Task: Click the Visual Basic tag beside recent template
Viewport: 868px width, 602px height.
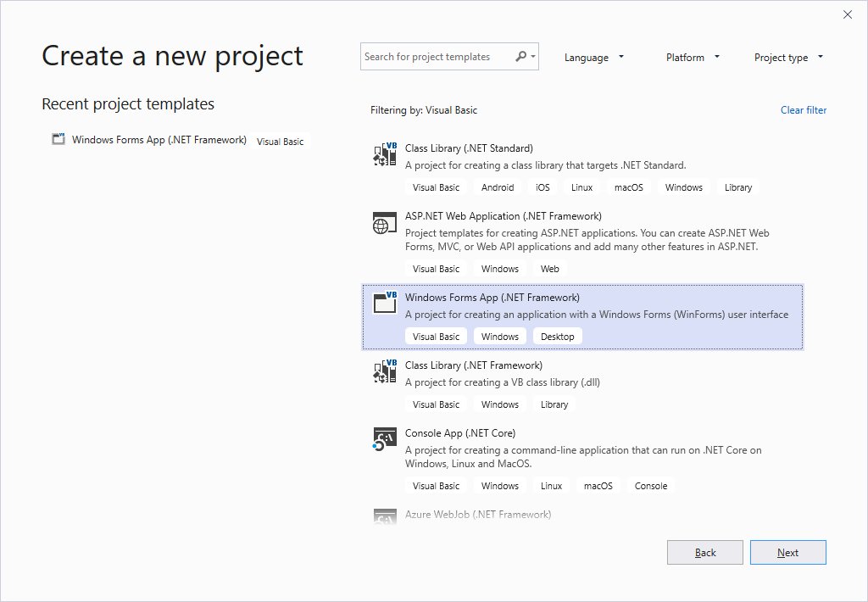Action: tap(280, 142)
